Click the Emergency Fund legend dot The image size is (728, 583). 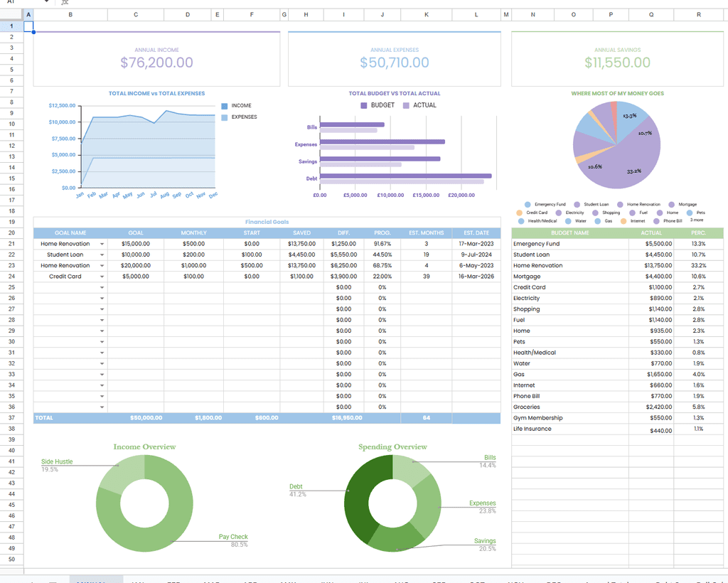click(528, 205)
